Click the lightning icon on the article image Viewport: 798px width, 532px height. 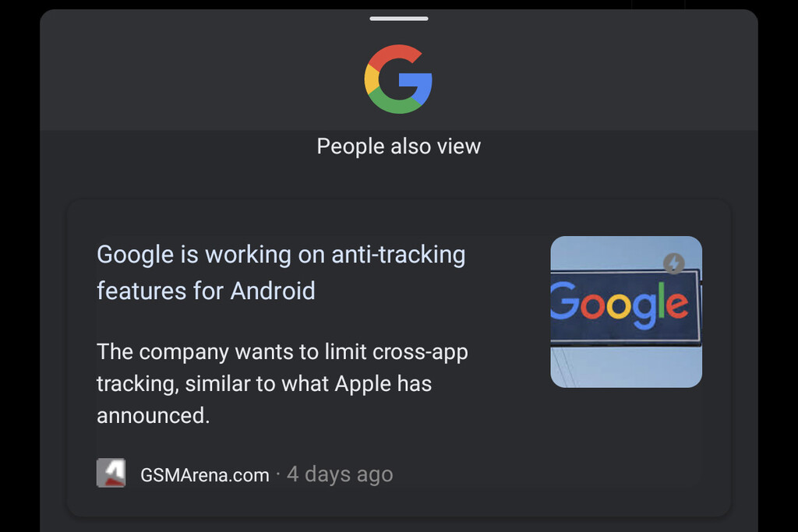[x=673, y=264]
